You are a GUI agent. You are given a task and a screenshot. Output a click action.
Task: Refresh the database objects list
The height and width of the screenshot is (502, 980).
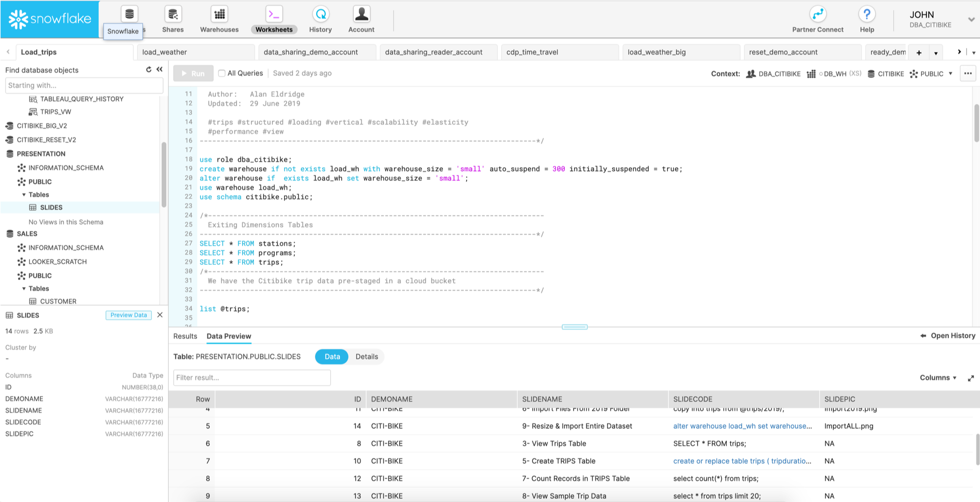148,69
